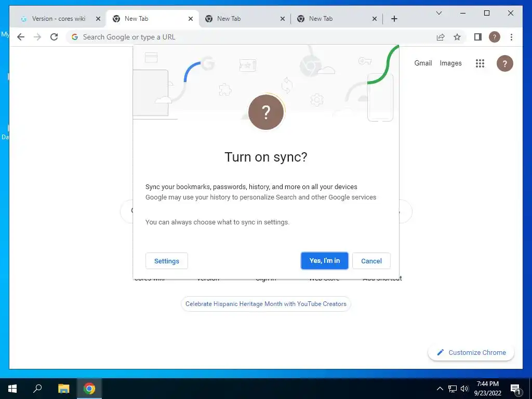Click the Chrome icon in the taskbar
Screen dimensions: 532x399
click(x=89, y=389)
